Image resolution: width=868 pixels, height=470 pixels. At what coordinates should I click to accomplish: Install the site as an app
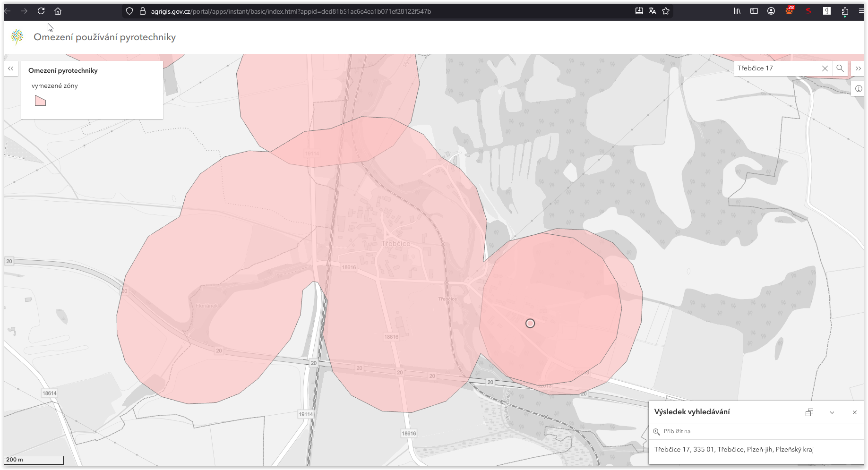pyautogui.click(x=639, y=11)
